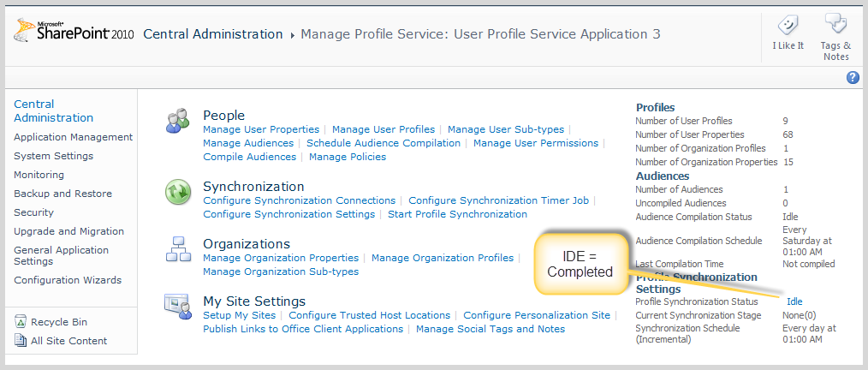Open the Manage User Properties link

261,129
